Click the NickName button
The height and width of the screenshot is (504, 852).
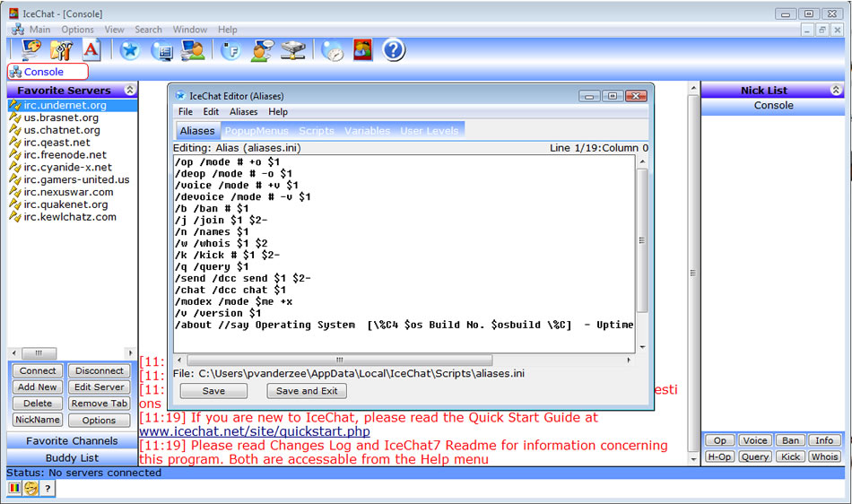point(38,420)
